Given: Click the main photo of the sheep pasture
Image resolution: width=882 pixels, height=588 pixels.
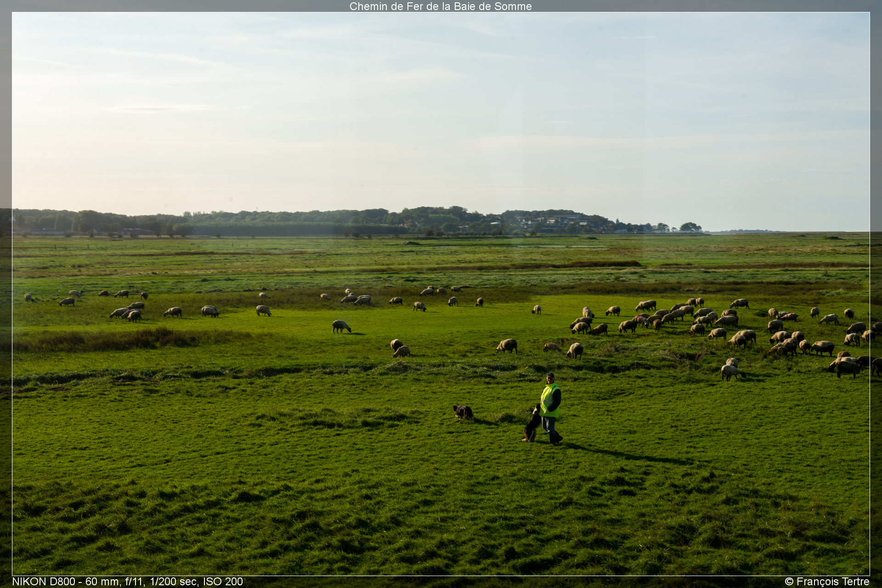Looking at the screenshot, I should pos(441,294).
